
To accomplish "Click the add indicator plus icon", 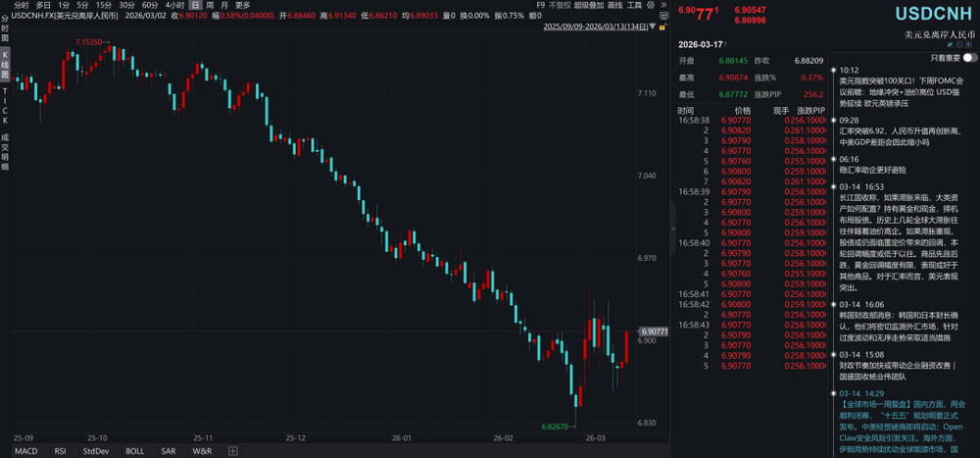I will pyautogui.click(x=232, y=451).
